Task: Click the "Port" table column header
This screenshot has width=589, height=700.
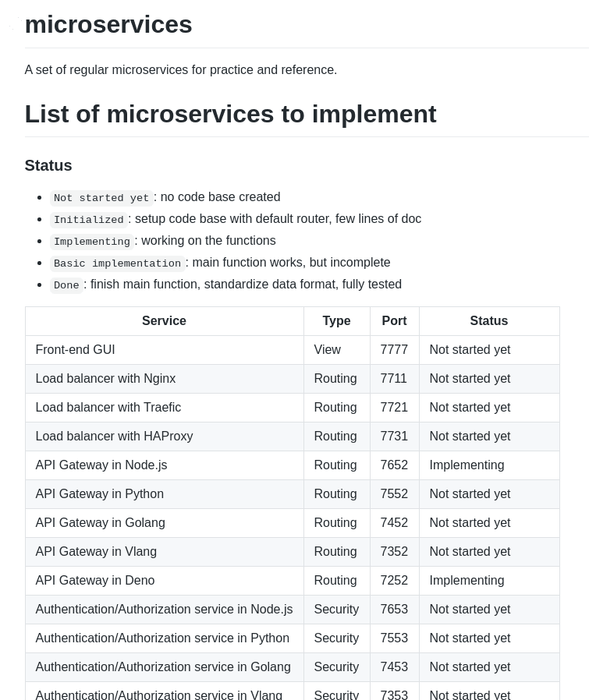Action: click(394, 321)
